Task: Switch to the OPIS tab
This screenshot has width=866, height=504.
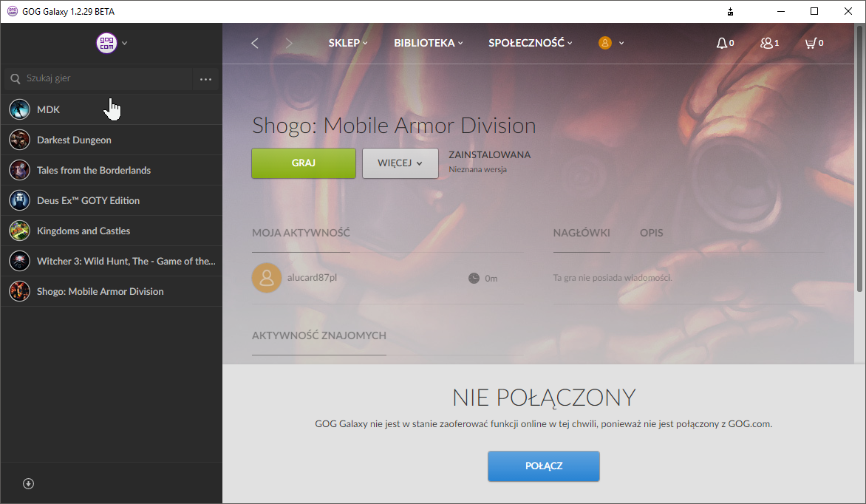Action: click(651, 233)
